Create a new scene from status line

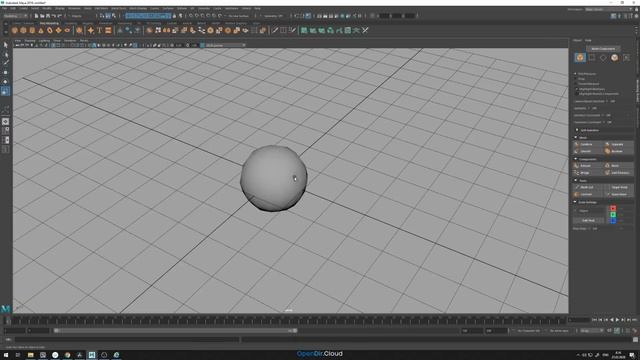36,16
